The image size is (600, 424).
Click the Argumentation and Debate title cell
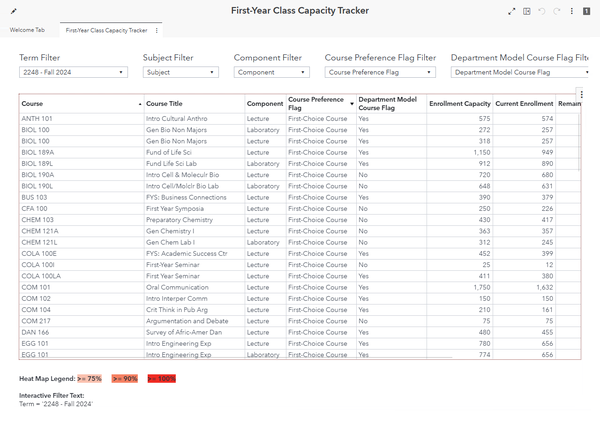[x=194, y=321]
